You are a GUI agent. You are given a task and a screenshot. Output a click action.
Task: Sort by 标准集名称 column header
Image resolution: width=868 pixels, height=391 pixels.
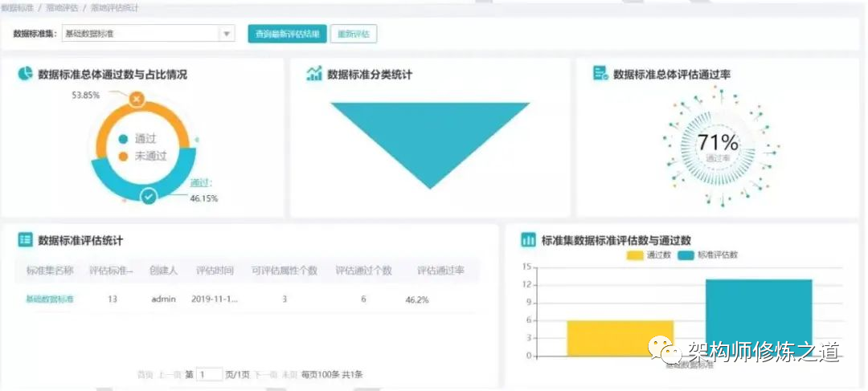point(50,271)
